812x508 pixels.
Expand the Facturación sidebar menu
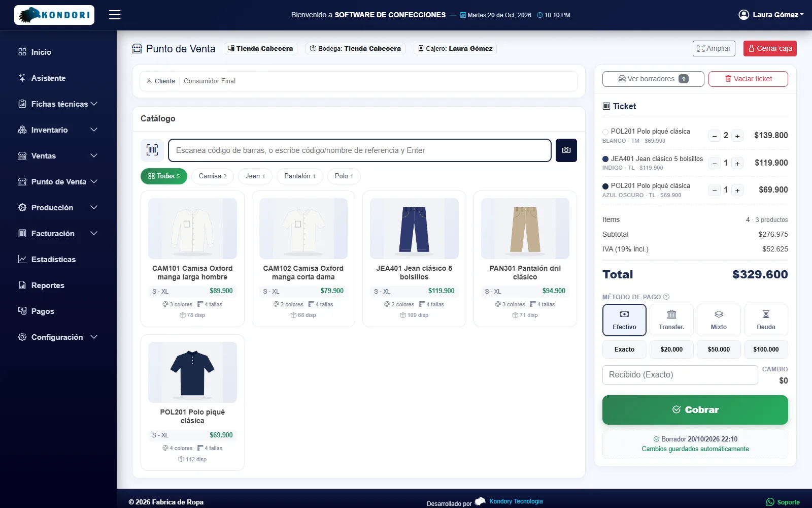[x=58, y=233]
